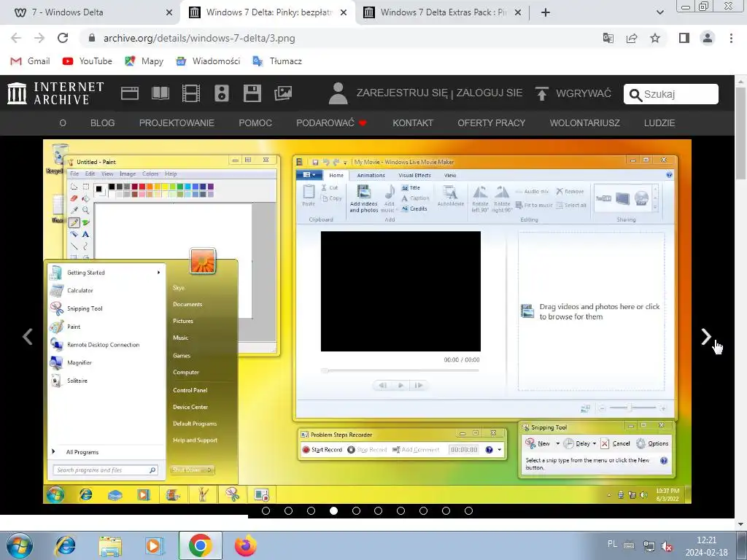Open the LUDZIE nav item
747x560 pixels.
click(659, 122)
